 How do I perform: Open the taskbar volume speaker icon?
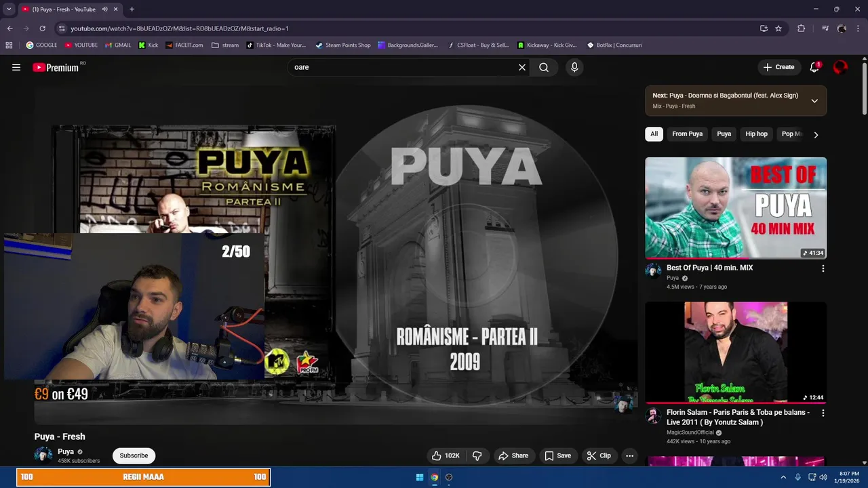point(823,477)
